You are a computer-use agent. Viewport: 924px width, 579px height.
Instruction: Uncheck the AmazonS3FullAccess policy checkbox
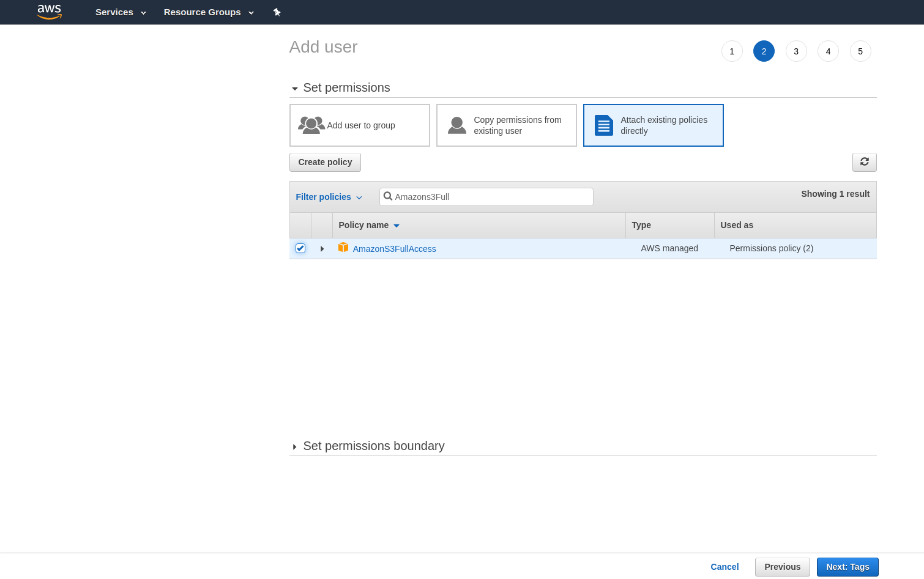coord(300,248)
